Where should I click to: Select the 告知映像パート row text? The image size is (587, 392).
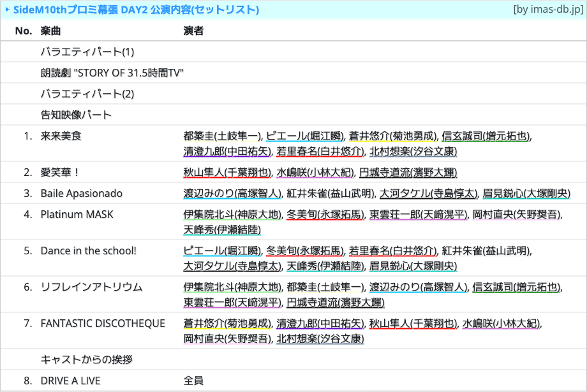pyautogui.click(x=76, y=115)
